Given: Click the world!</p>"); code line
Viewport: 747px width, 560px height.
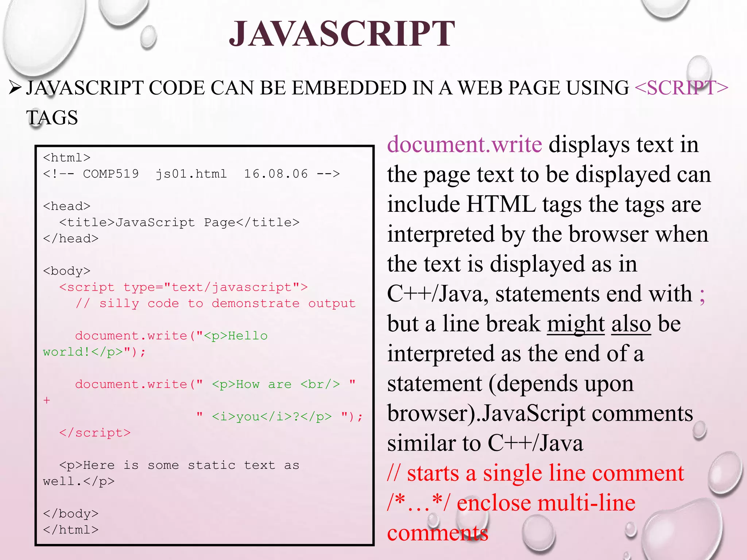Looking at the screenshot, I should click(94, 351).
